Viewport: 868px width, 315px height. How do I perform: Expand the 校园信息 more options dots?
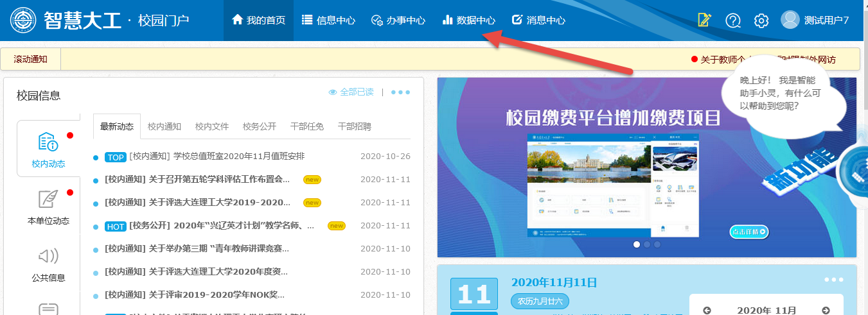click(x=400, y=92)
